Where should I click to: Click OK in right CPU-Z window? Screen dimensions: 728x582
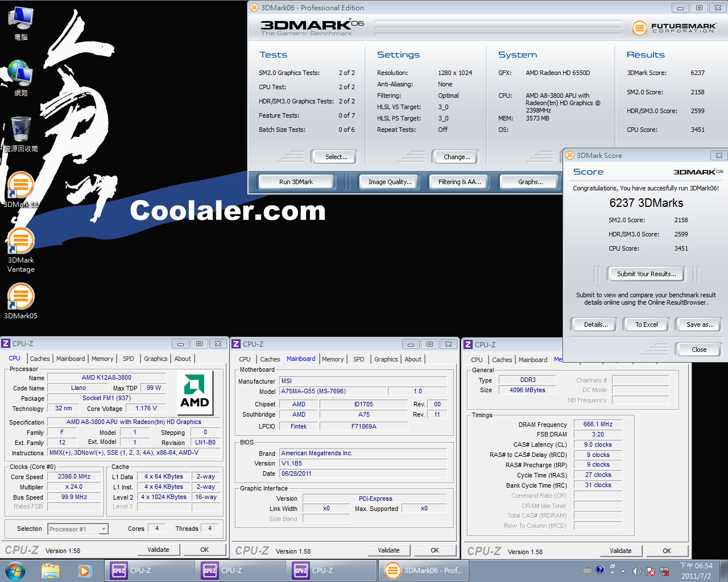[667, 551]
